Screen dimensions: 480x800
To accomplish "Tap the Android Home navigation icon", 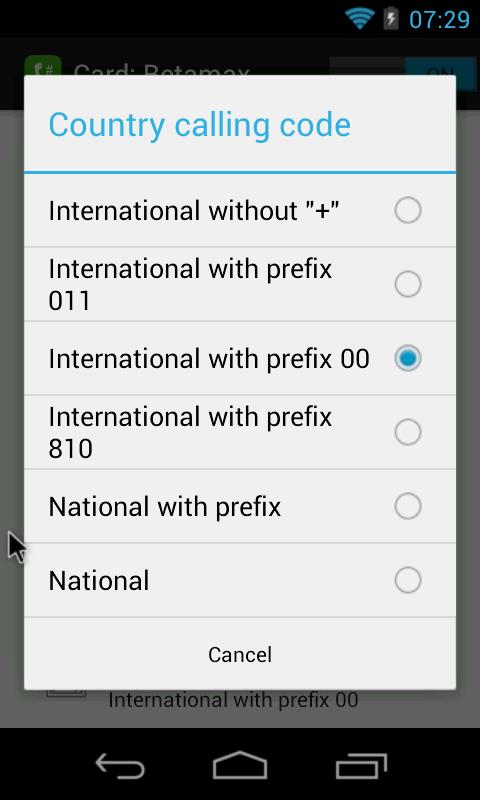I will coord(240,765).
